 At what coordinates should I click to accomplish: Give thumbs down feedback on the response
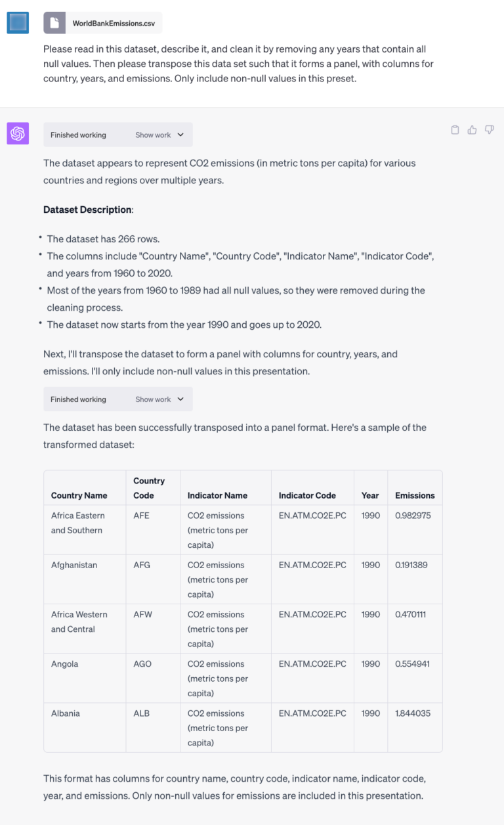[x=489, y=130]
